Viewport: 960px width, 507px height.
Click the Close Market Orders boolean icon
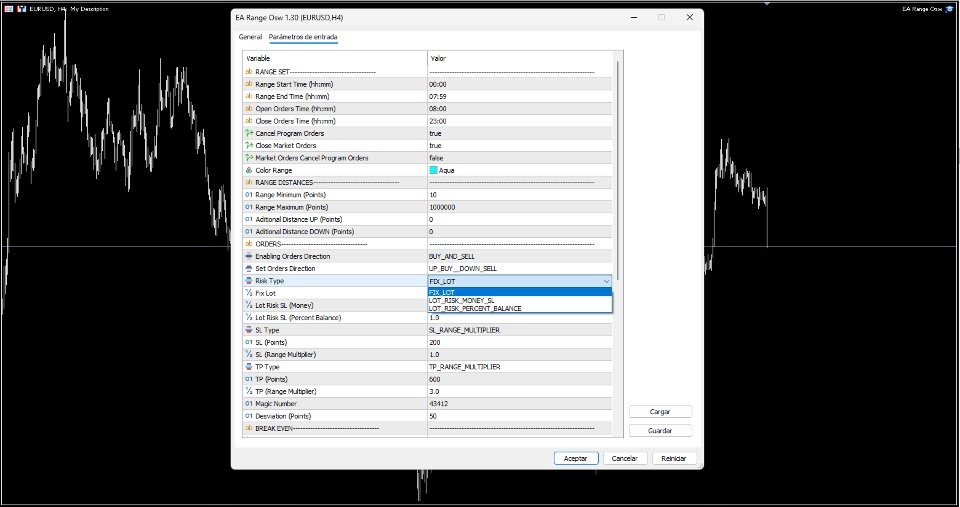click(x=249, y=145)
